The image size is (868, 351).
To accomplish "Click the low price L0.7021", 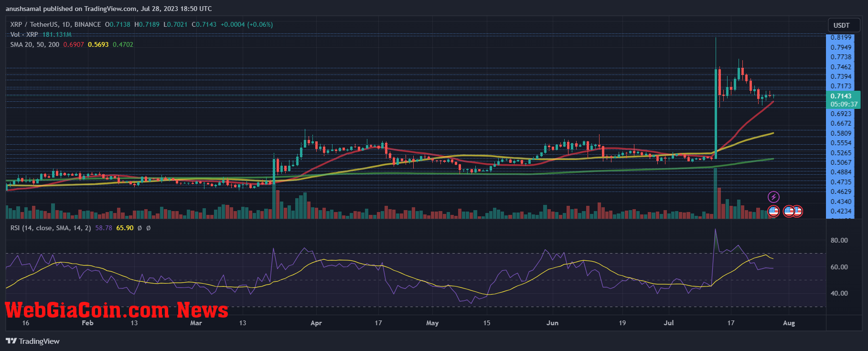I will click(175, 24).
